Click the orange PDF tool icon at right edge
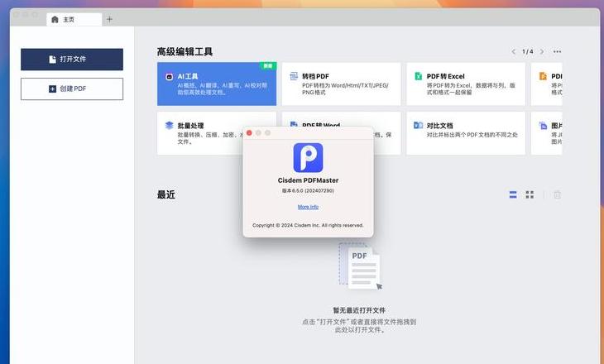604x364 pixels. click(x=543, y=76)
